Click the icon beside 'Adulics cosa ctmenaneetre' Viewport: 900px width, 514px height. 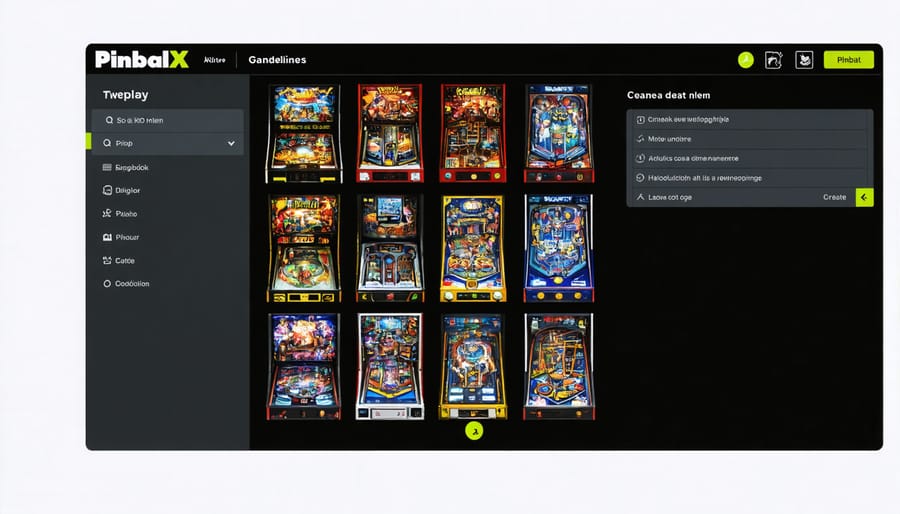pyautogui.click(x=641, y=158)
